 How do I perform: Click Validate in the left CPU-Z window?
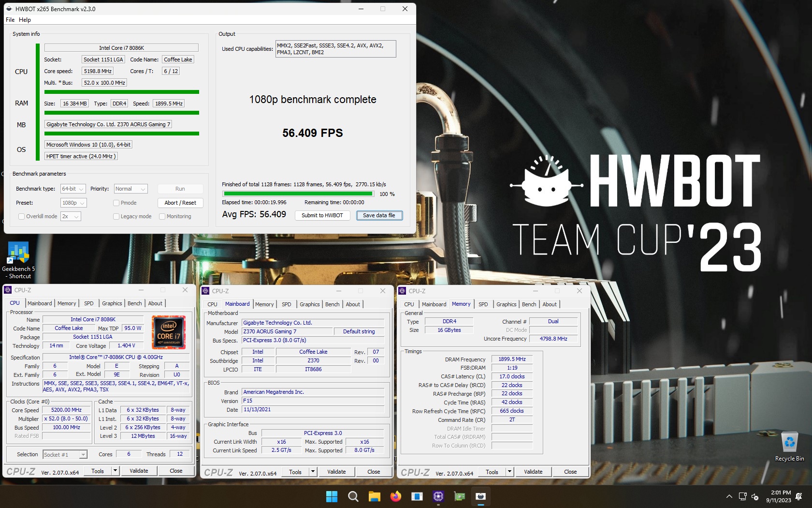coord(139,471)
